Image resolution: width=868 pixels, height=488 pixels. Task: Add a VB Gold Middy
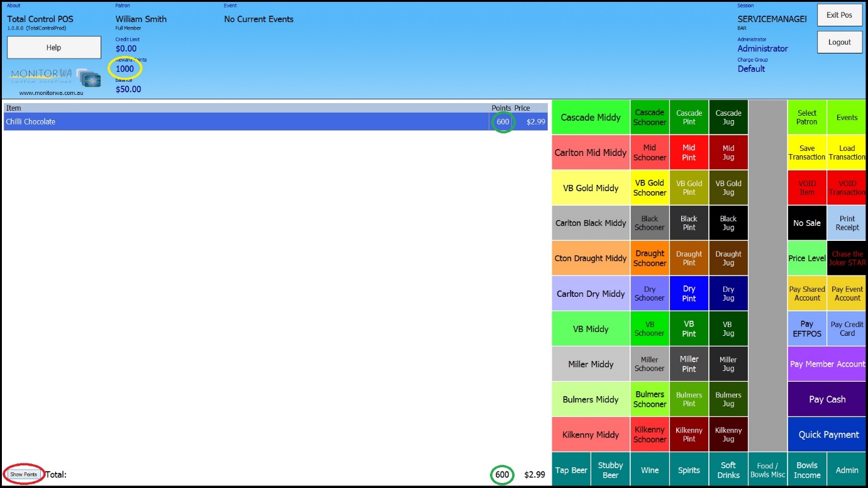point(591,187)
